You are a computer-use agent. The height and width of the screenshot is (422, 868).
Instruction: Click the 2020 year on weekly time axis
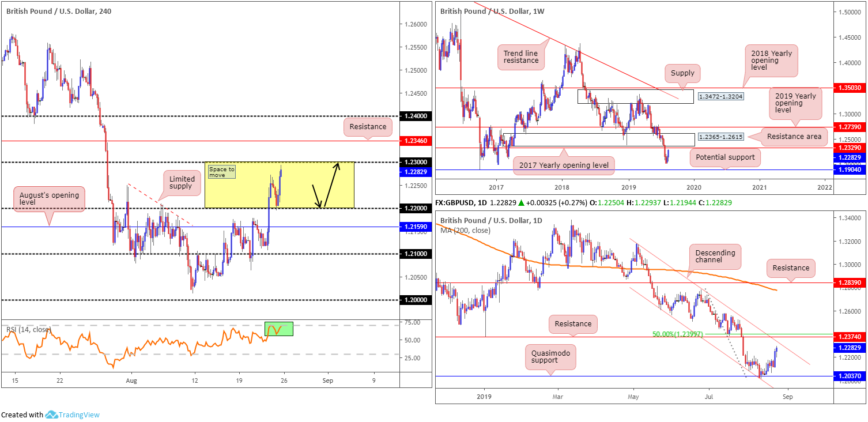click(x=694, y=187)
